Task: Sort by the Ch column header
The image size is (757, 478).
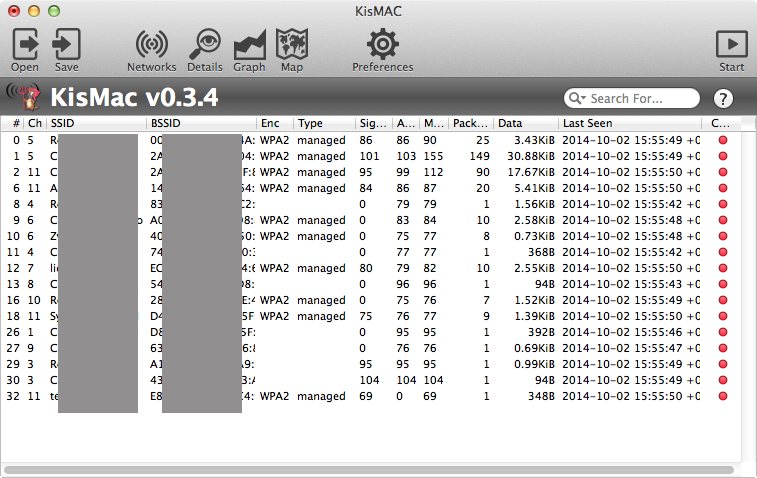Action: coord(35,123)
